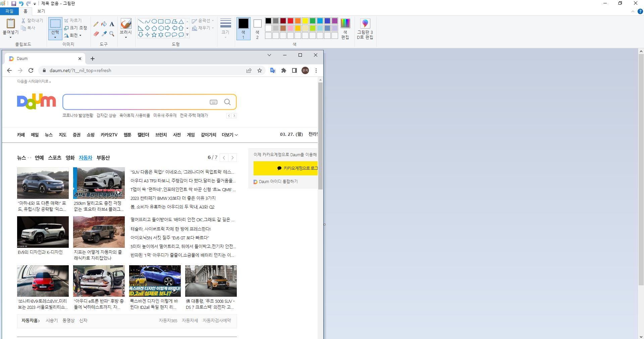The height and width of the screenshot is (339, 644).
Task: Click the 붙여넣기 (Paste) clipboard icon
Action: [x=11, y=23]
